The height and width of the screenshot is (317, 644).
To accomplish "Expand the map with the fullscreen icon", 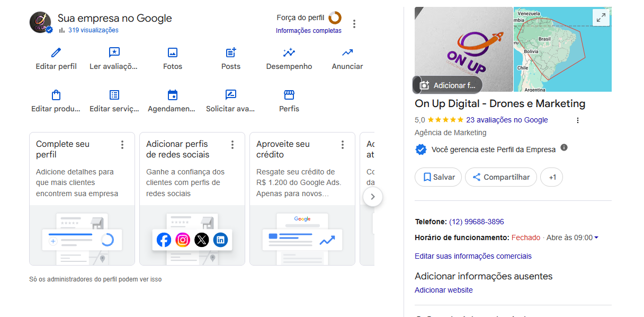I will (601, 17).
